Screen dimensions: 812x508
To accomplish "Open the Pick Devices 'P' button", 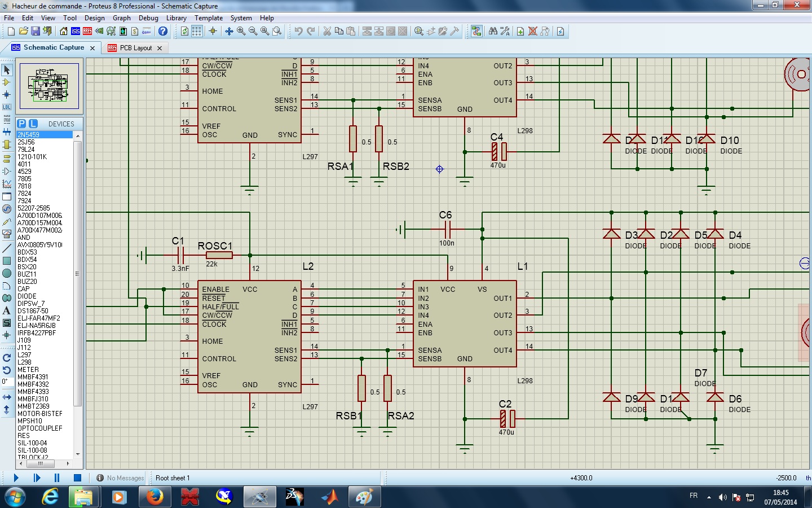I will [x=21, y=124].
